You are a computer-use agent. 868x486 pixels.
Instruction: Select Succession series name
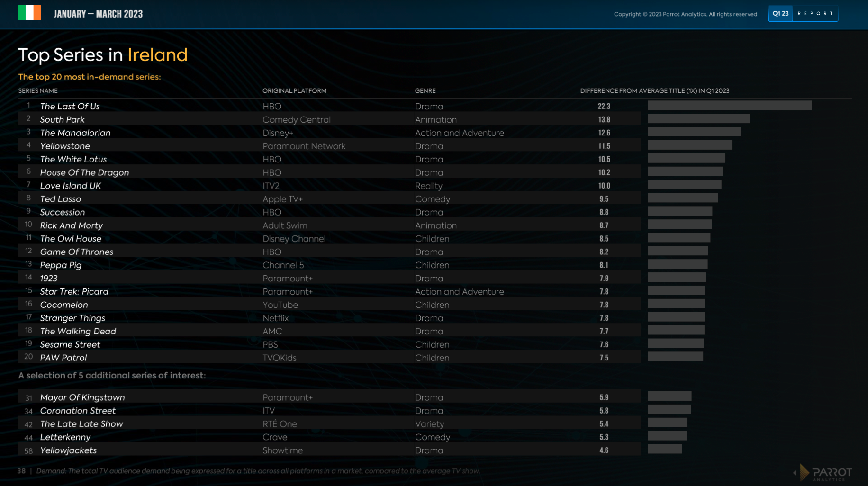point(63,212)
